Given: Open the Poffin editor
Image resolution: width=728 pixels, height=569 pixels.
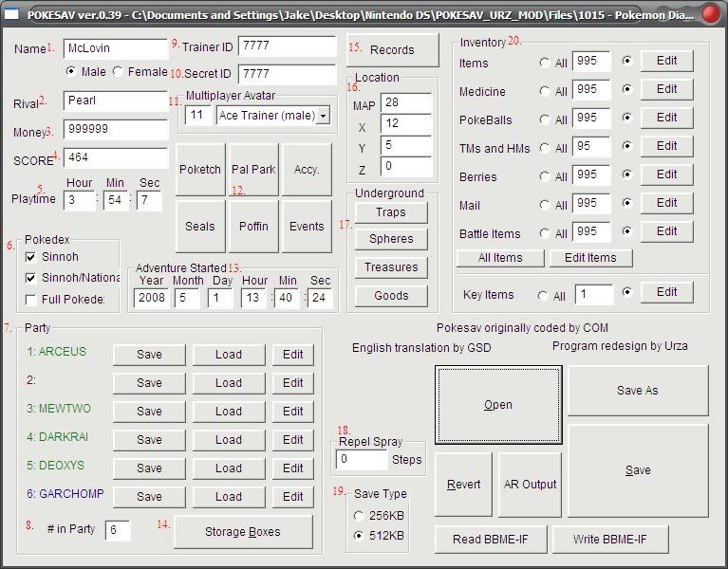Looking at the screenshot, I should click(253, 227).
